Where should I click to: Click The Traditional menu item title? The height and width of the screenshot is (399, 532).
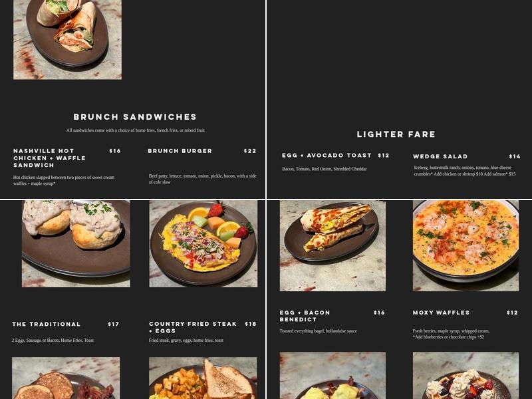point(47,325)
